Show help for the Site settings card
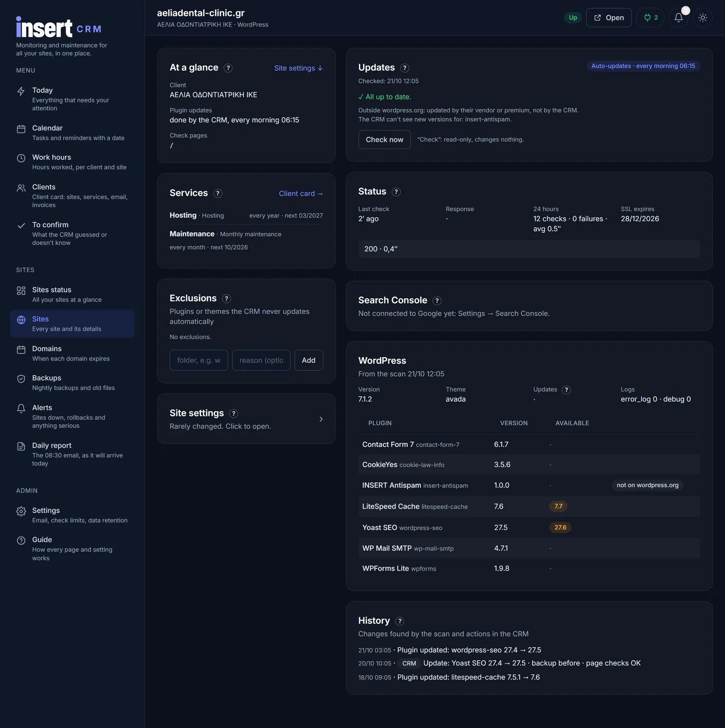The image size is (725, 728). (x=233, y=413)
